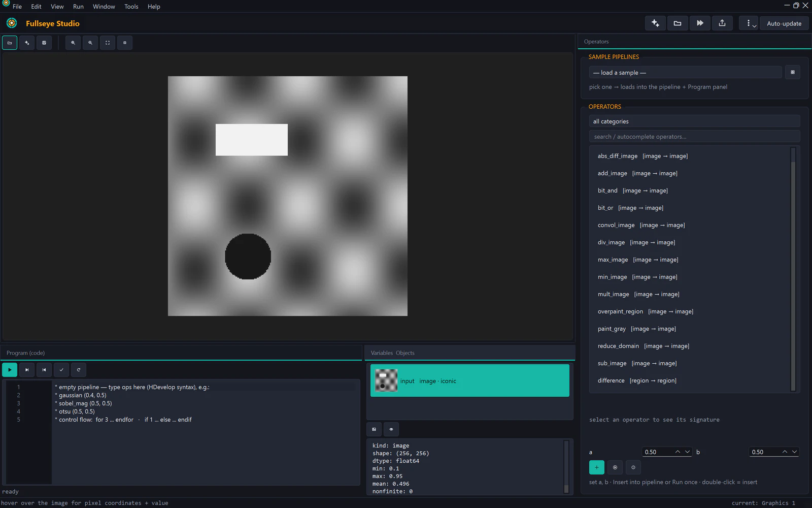Step back to the previous program line
This screenshot has width=812, height=508.
44,370
